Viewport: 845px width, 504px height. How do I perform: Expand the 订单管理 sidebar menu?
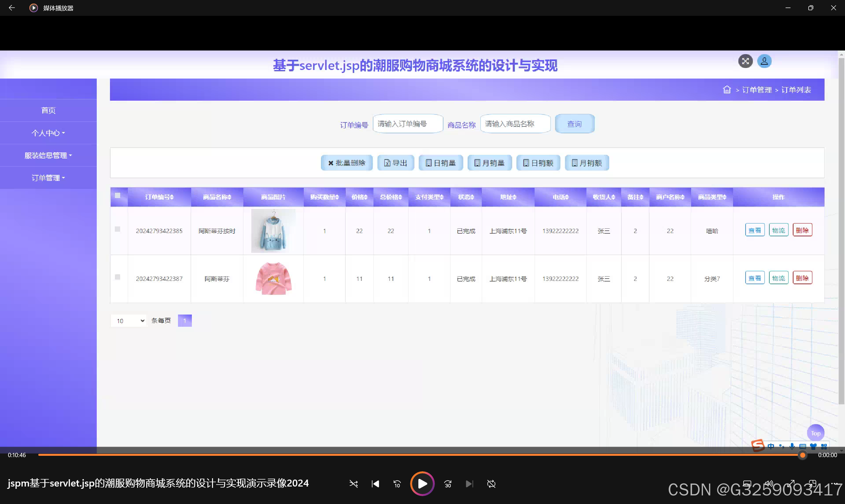pos(48,178)
